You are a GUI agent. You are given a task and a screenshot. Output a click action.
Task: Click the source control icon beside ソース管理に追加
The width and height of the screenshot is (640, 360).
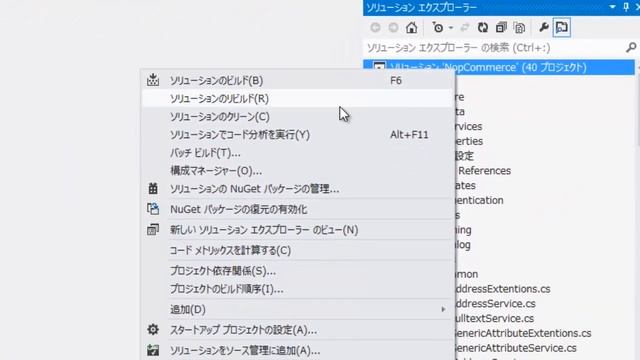[x=153, y=350]
